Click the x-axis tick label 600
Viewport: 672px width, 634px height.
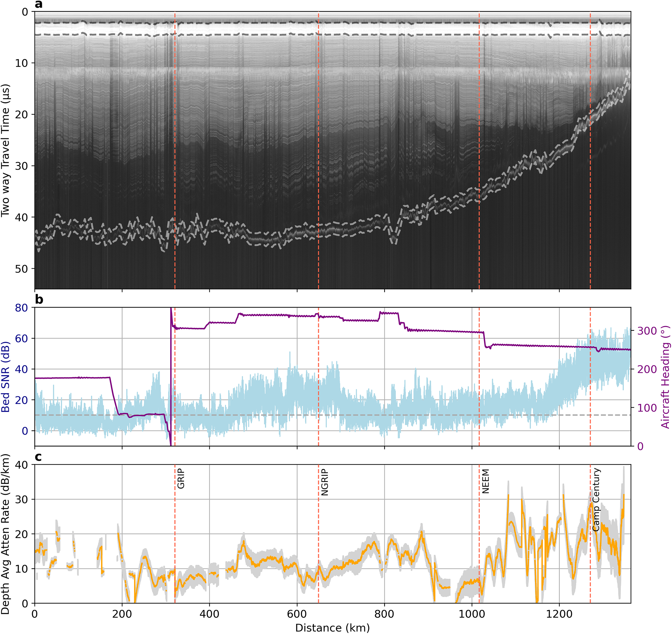[297, 613]
